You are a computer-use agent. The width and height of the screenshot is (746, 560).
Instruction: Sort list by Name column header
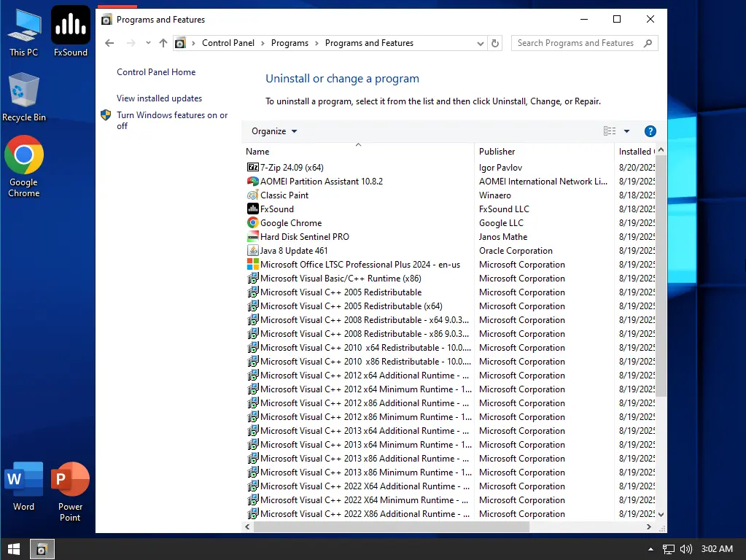point(358,151)
